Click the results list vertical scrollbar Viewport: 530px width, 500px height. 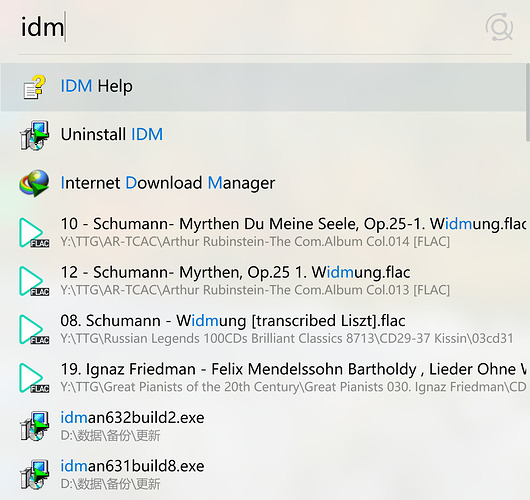click(x=528, y=102)
